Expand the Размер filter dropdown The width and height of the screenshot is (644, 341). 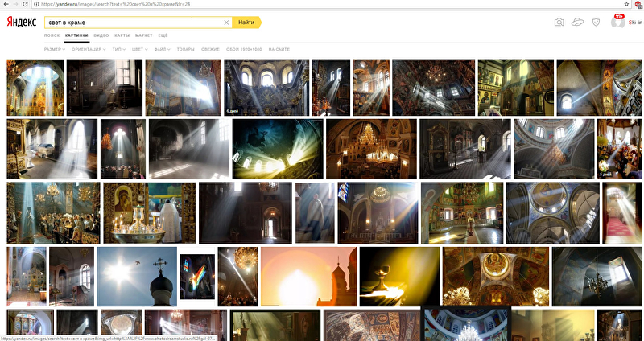tap(54, 50)
